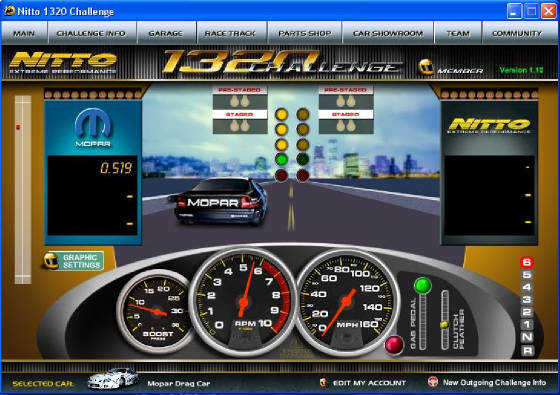Click the tachometer RPM gauge
The height and width of the screenshot is (395, 560).
tap(244, 302)
